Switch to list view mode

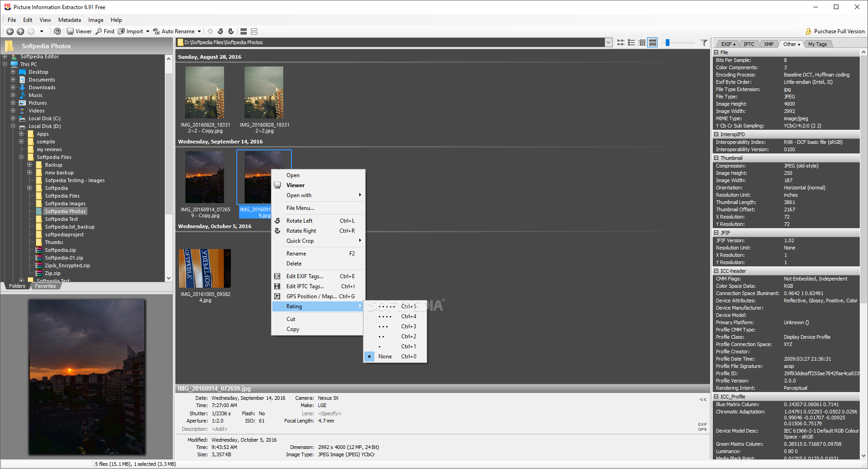coord(631,42)
